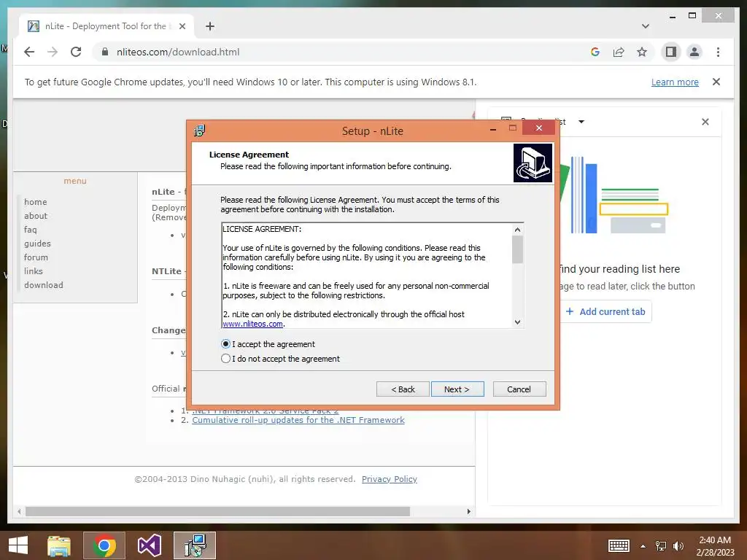Select I do not accept the agreement

(x=281, y=359)
